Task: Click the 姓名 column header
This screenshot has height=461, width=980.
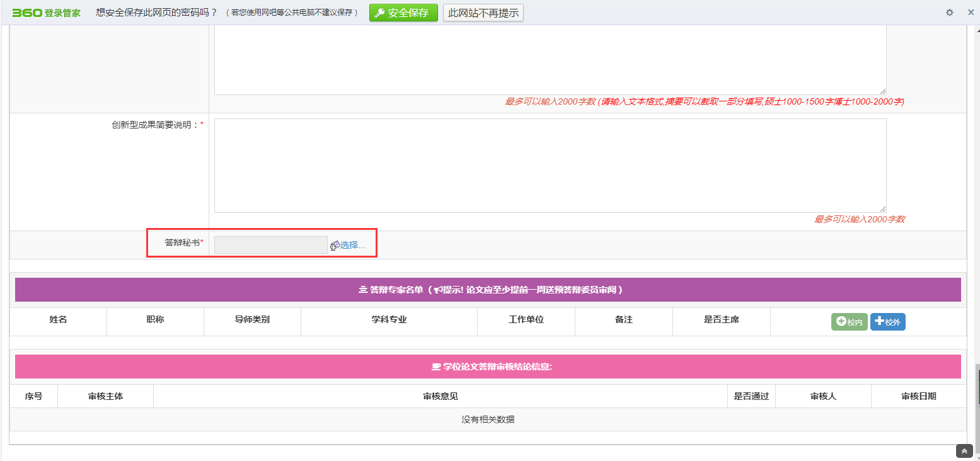Action: (58, 320)
